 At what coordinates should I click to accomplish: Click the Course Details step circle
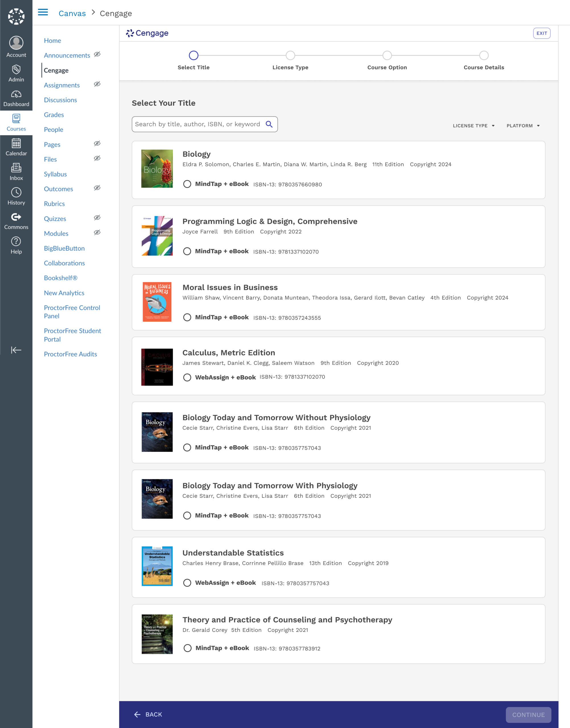click(x=484, y=55)
